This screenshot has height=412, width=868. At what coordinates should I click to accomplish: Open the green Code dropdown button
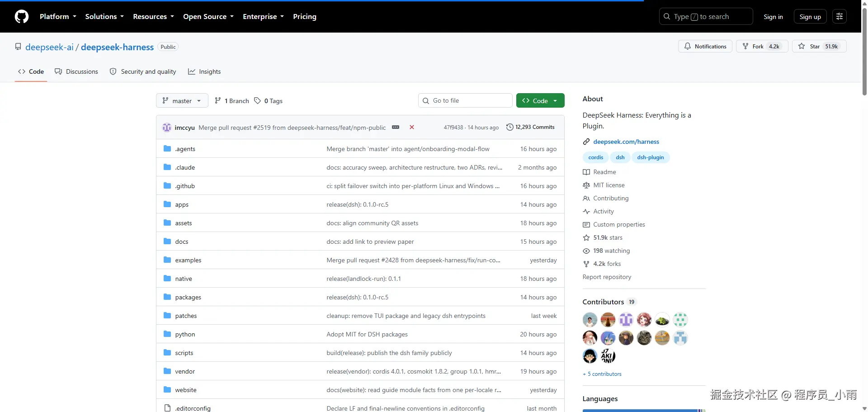(540, 101)
